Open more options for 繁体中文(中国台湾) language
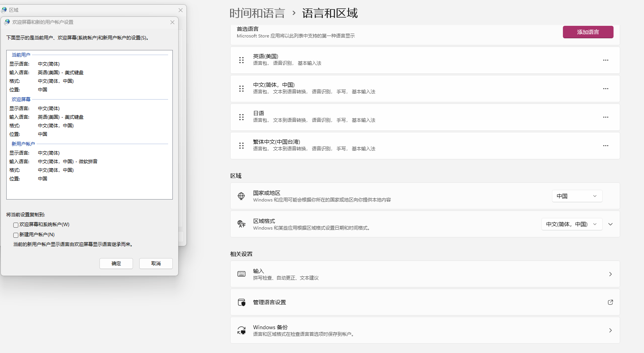 606,145
